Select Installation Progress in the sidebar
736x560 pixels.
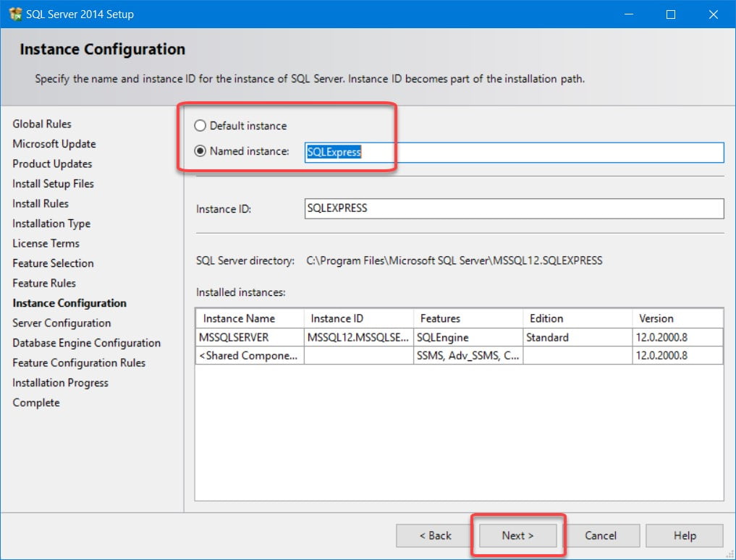[60, 383]
